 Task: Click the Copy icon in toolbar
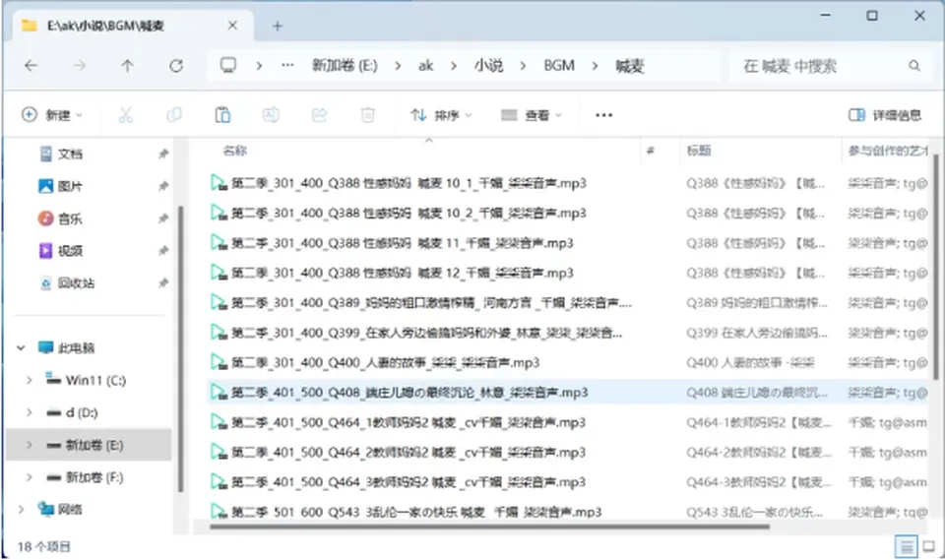(x=174, y=114)
